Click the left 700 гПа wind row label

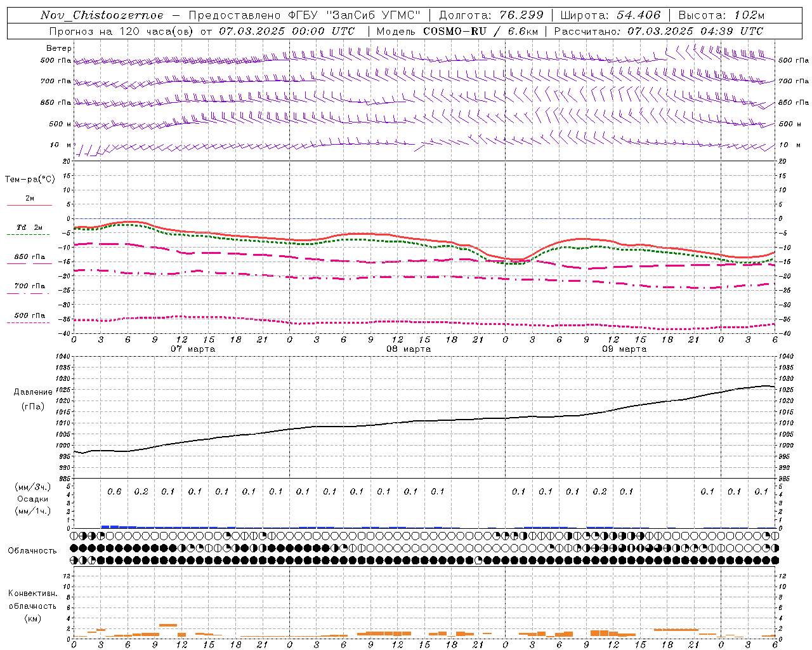[56, 81]
